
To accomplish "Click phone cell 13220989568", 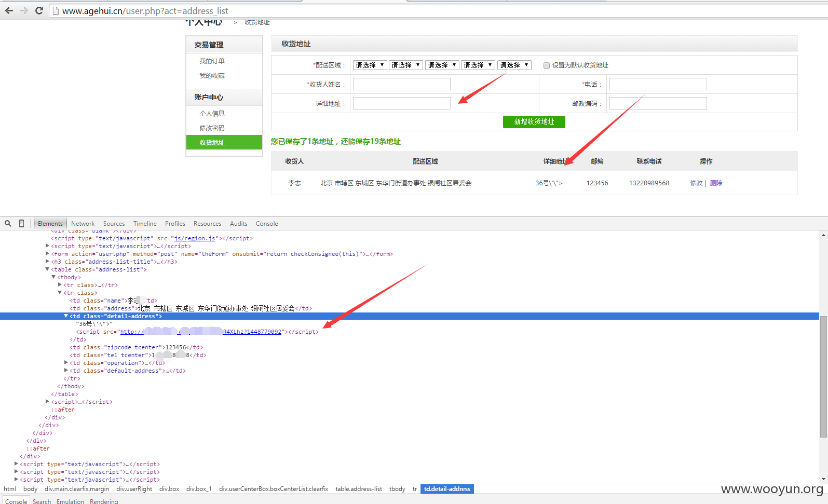I will tap(649, 183).
